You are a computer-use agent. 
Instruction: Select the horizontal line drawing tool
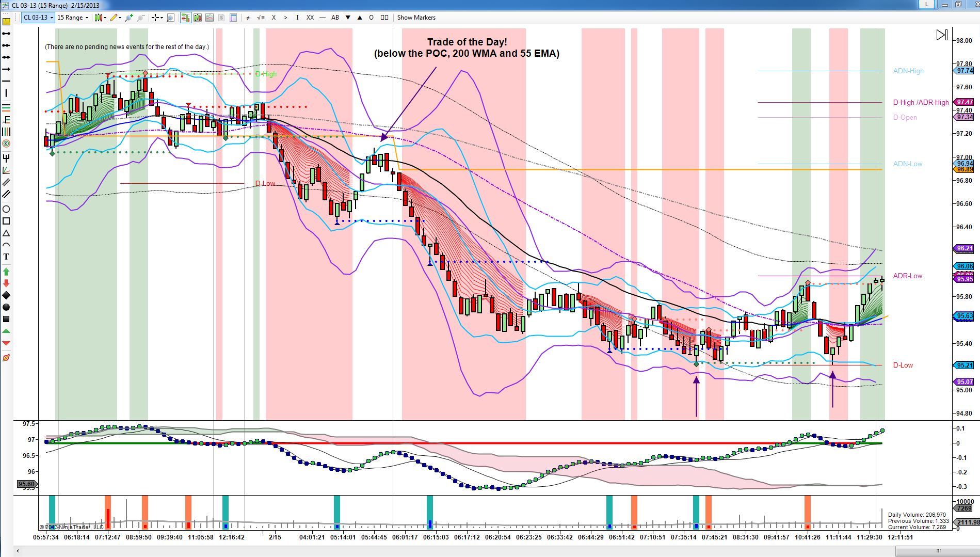pos(6,81)
